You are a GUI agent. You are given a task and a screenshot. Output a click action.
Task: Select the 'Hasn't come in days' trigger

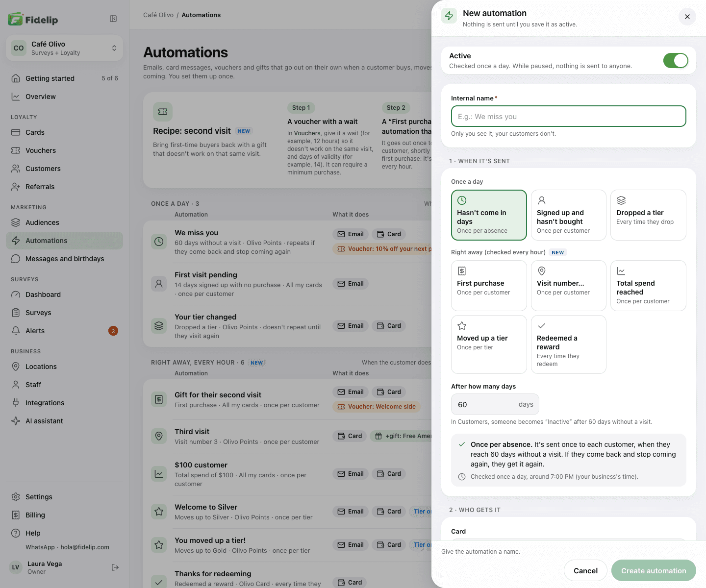(x=489, y=215)
